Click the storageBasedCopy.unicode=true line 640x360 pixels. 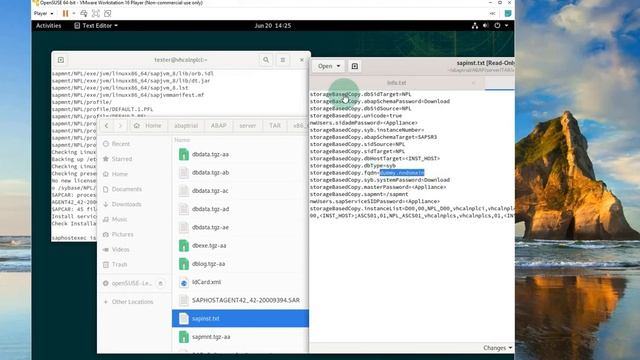(356, 116)
